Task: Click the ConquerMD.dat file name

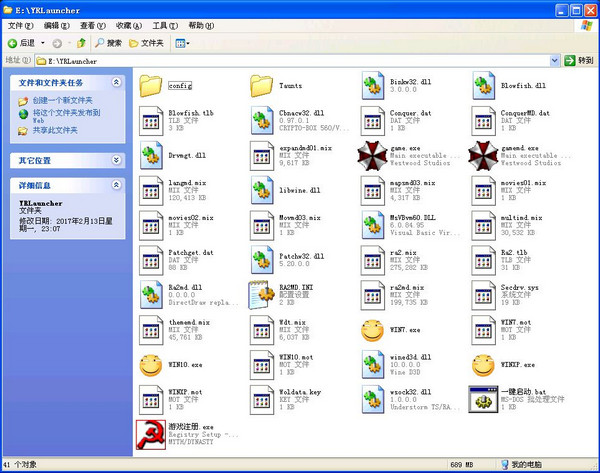Action: tap(525, 113)
